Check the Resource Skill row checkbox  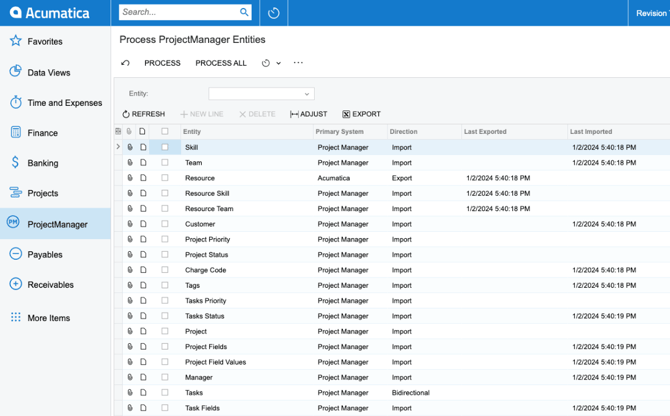coord(165,193)
